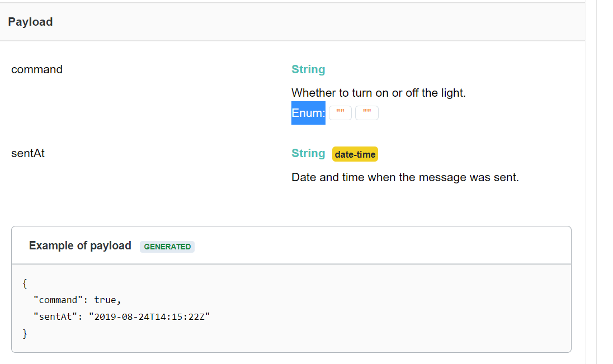Click the sentAt description text
Image resolution: width=613 pixels, height=364 pixels.
pos(405,177)
